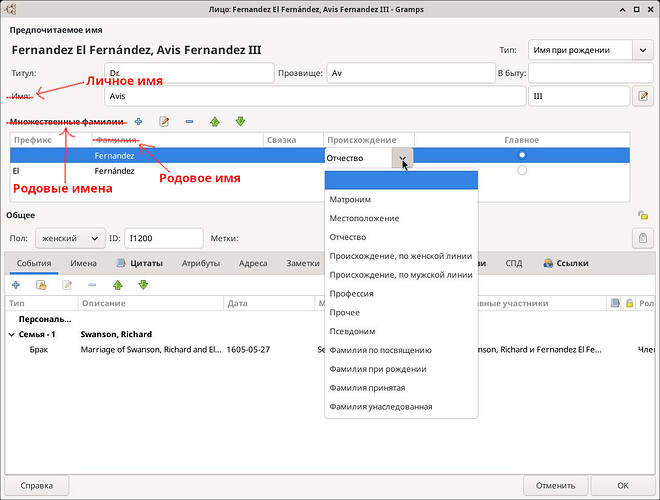The width and height of the screenshot is (660, 500).
Task: Open the Тип name type dropdown arrow
Action: (643, 50)
